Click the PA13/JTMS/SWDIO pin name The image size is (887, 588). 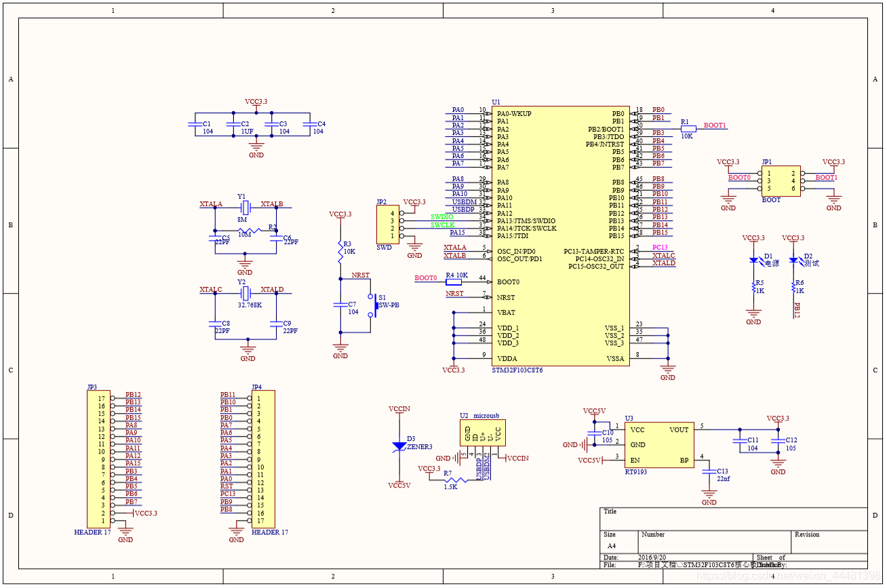(x=526, y=221)
